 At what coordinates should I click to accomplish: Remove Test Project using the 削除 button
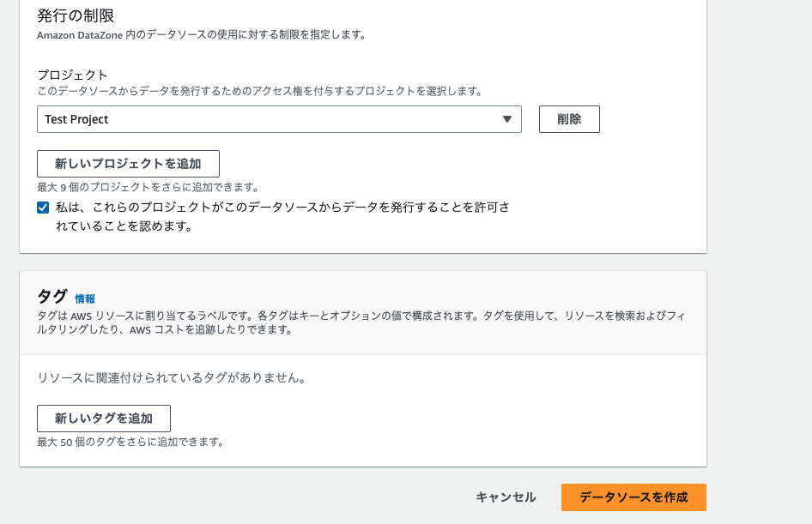pyautogui.click(x=568, y=118)
